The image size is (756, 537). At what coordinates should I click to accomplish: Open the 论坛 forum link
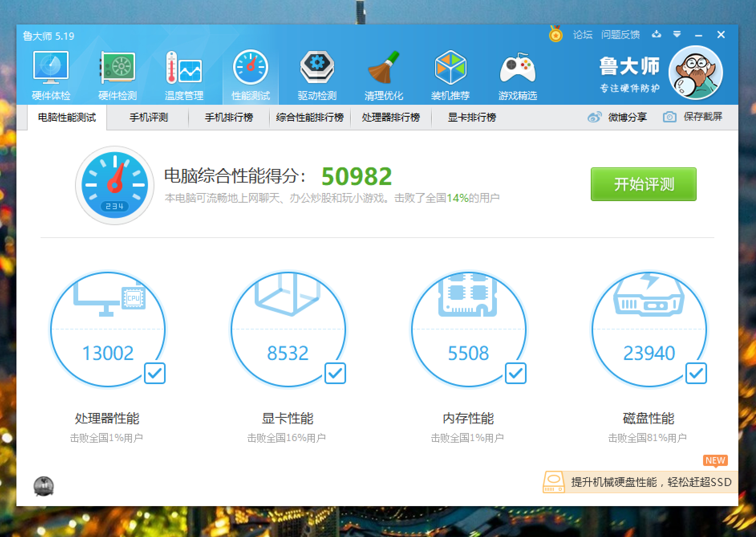(x=583, y=35)
